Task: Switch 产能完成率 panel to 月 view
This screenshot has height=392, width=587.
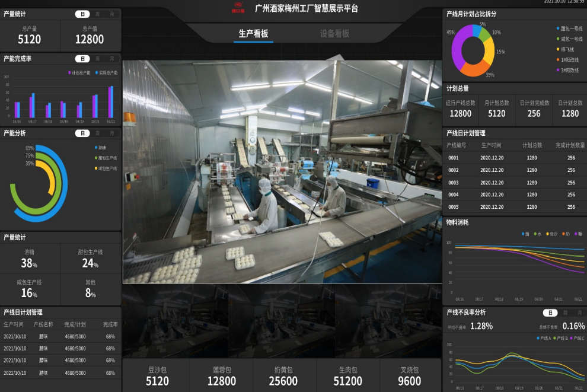Action: [111, 59]
